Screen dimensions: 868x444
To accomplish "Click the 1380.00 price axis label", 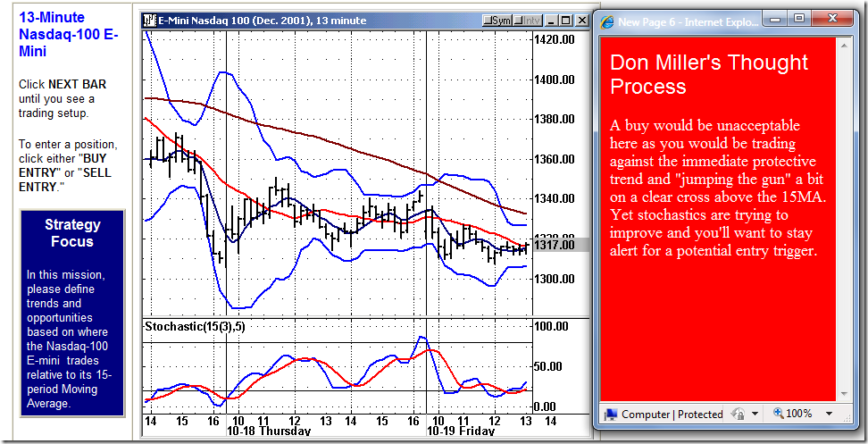I will 553,119.
